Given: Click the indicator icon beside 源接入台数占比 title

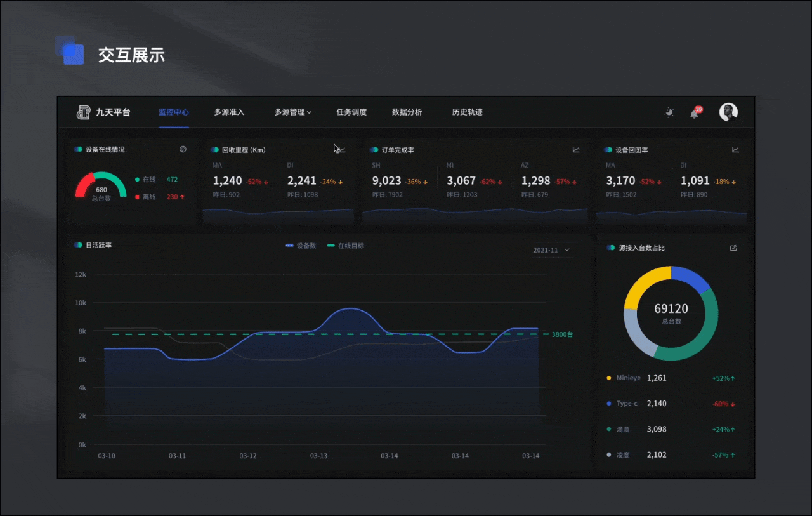Looking at the screenshot, I should (610, 248).
